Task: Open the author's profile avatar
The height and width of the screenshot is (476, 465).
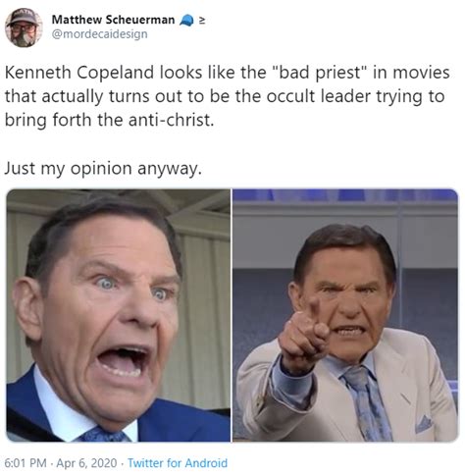Action: (24, 27)
